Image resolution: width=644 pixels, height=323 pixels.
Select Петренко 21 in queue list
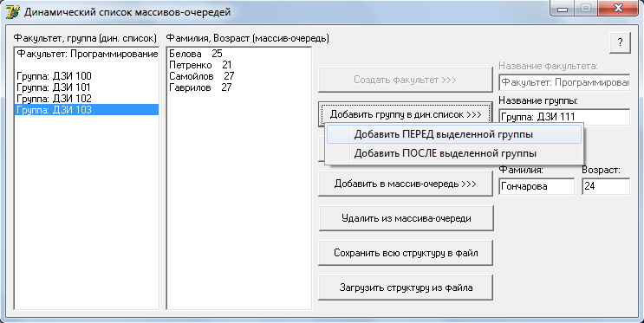pyautogui.click(x=239, y=65)
